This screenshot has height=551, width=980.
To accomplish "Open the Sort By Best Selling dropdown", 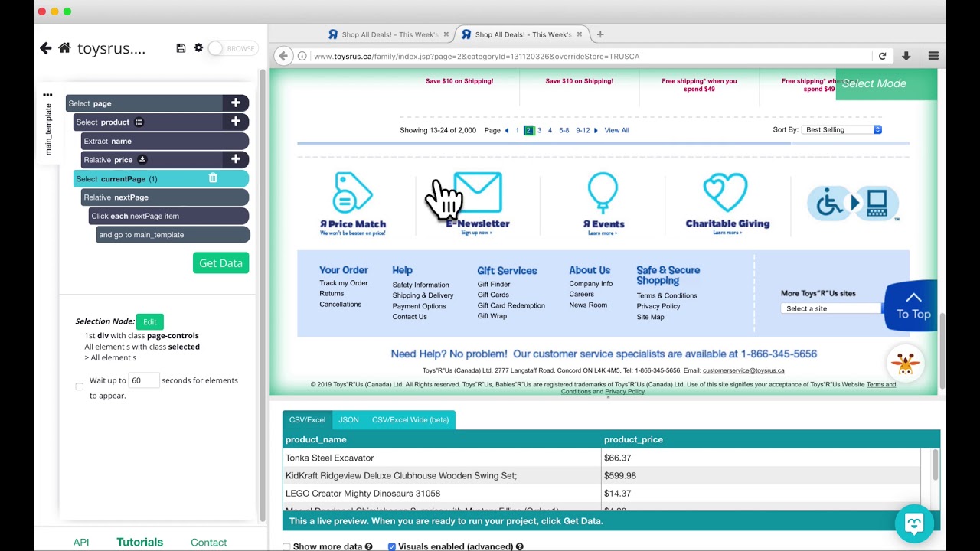I will point(842,129).
